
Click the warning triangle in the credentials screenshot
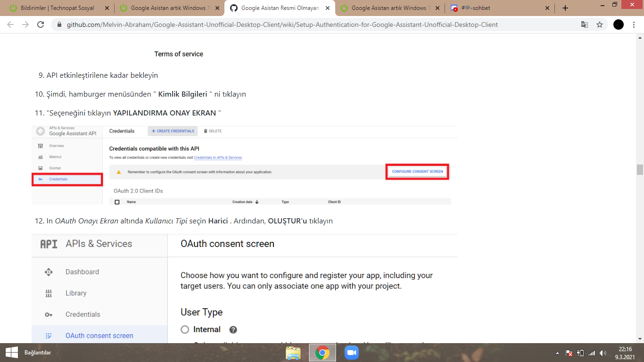click(119, 172)
